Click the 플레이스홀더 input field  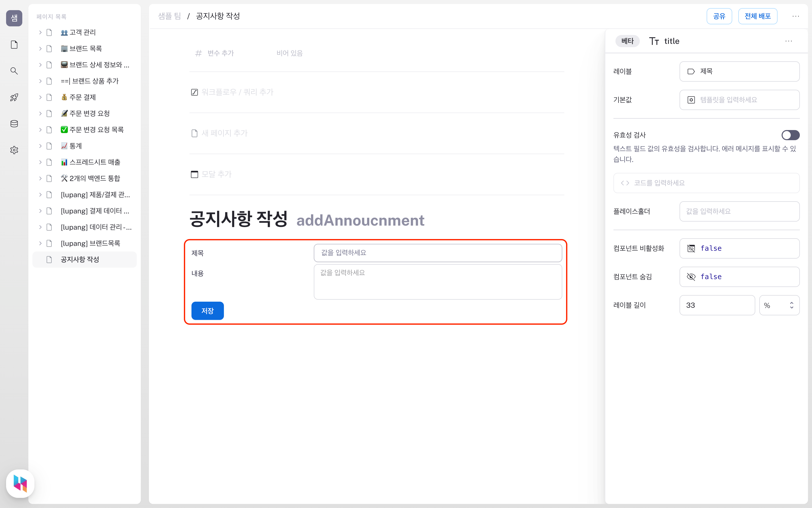tap(740, 211)
